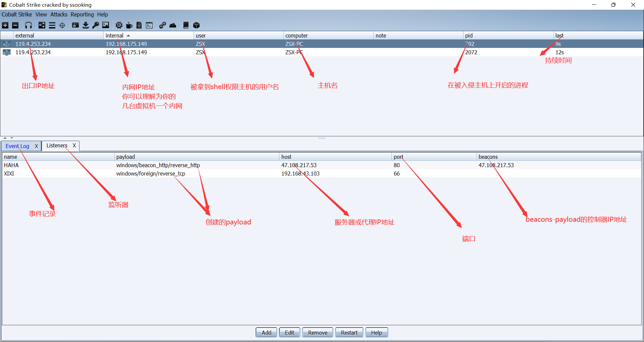
Task: Sort sessions by pid column
Action: [x=508, y=36]
